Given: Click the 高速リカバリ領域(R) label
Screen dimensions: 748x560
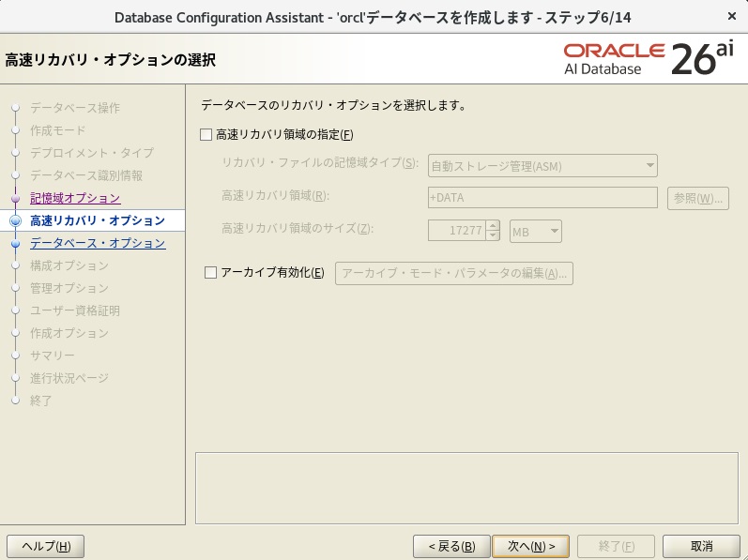Looking at the screenshot, I should click(275, 195).
